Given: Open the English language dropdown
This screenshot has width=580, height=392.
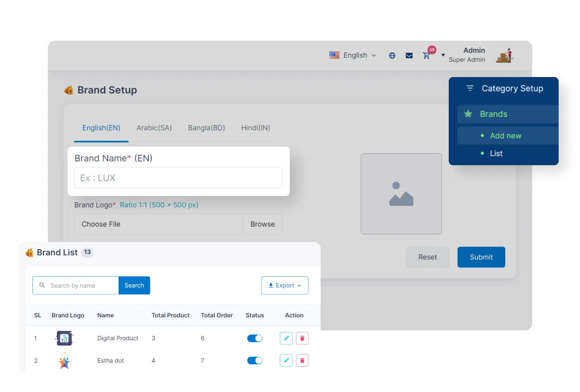Looking at the screenshot, I should 353,55.
